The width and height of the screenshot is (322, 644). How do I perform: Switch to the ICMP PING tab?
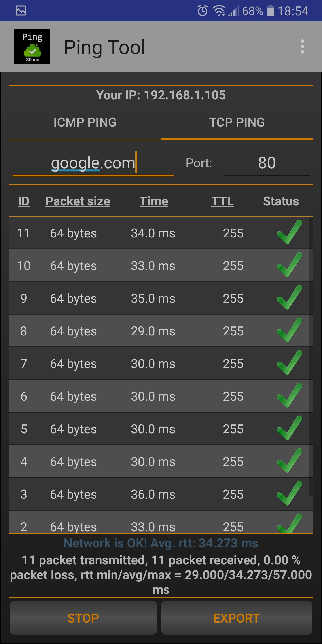tap(85, 122)
